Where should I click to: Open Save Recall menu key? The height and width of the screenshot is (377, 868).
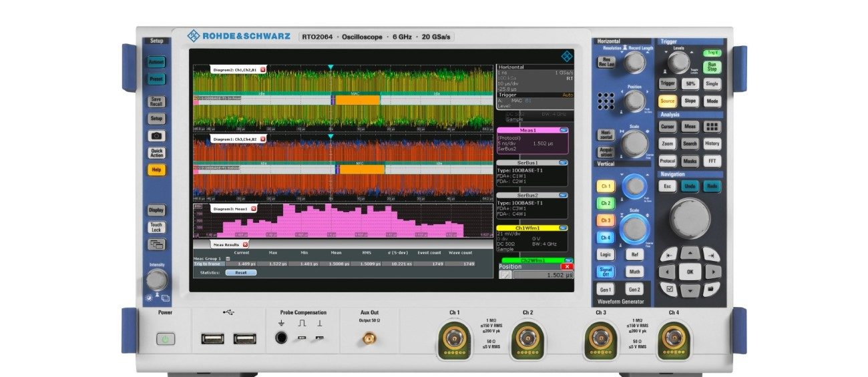(156, 101)
